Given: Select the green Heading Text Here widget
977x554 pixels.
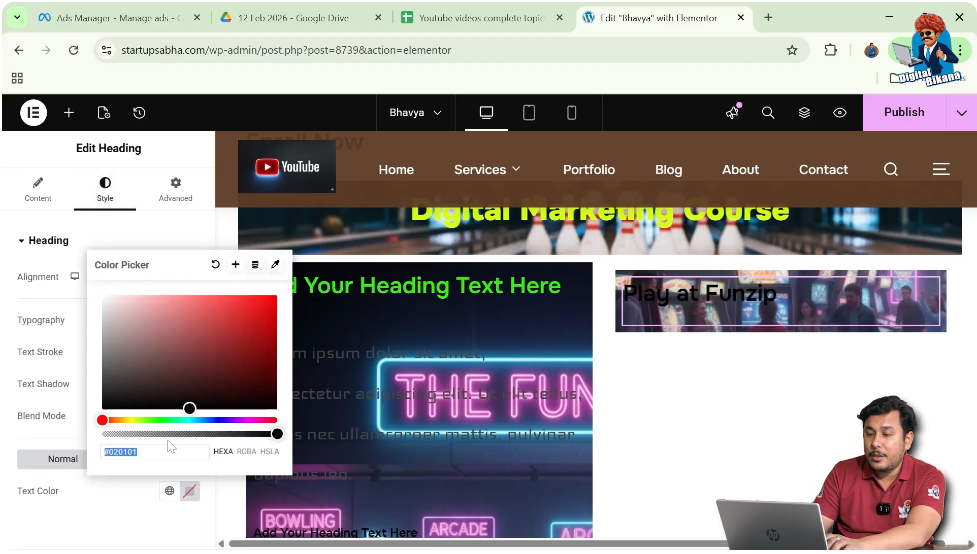Looking at the screenshot, I should [x=429, y=285].
